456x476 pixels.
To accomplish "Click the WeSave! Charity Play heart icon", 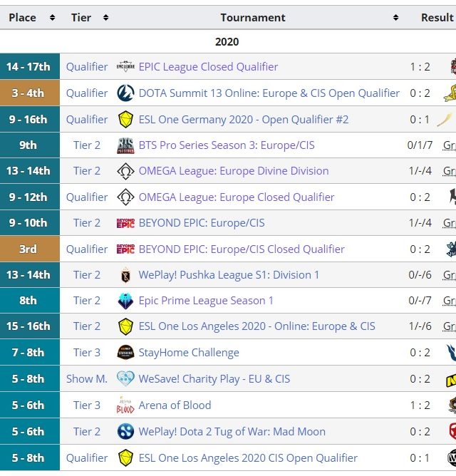I will point(125,379).
